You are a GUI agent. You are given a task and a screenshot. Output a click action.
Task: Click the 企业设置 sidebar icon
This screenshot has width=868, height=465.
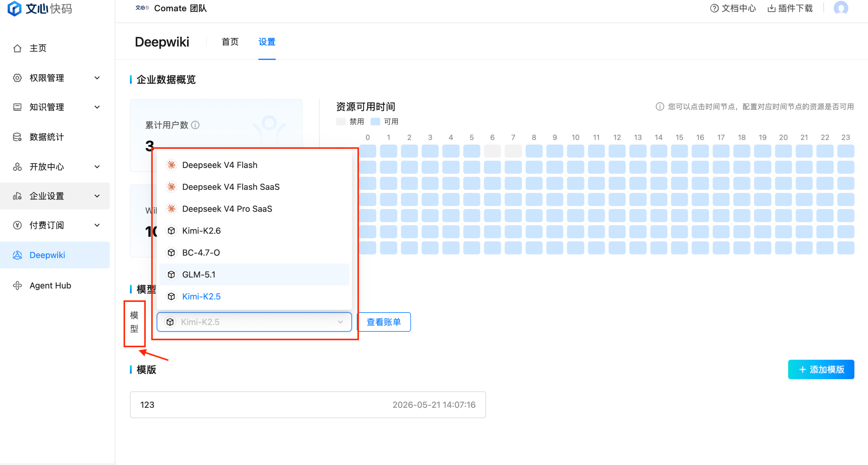click(17, 196)
